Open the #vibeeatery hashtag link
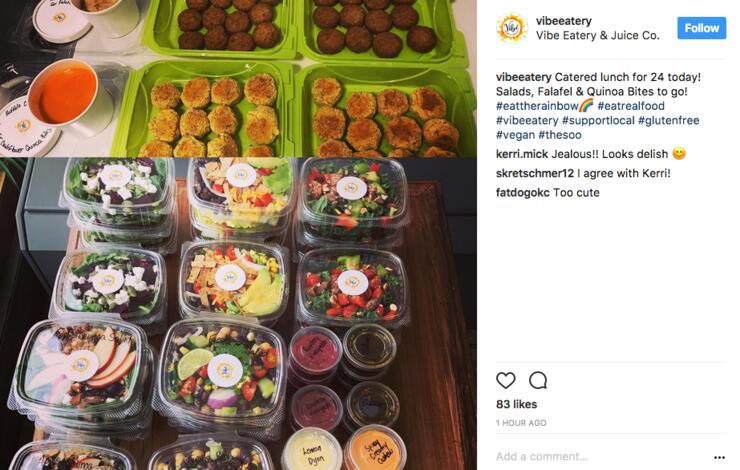The width and height of the screenshot is (740, 470). coord(527,120)
